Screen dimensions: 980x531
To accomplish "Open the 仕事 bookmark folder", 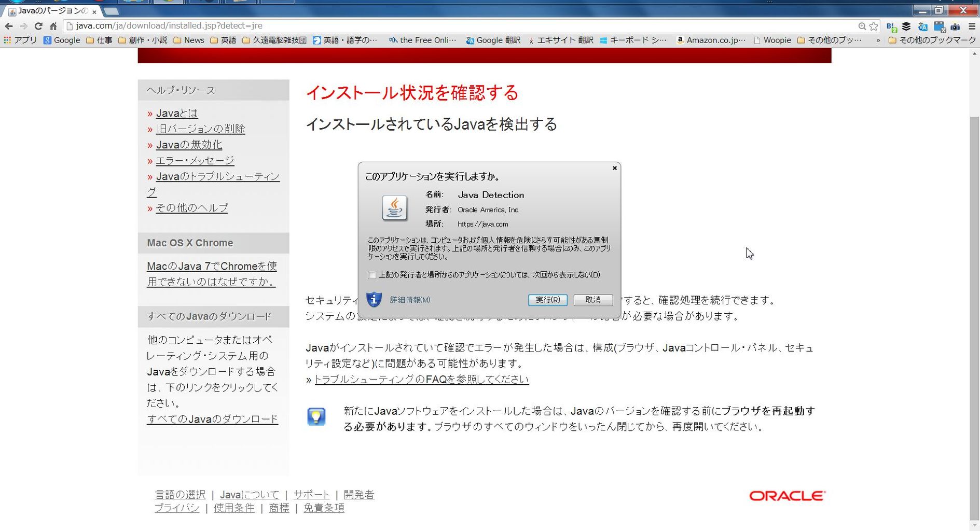I will coord(99,40).
